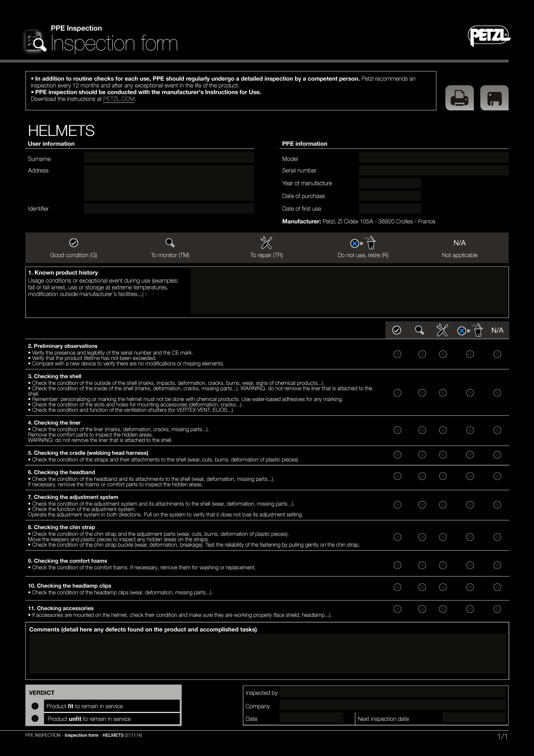This screenshot has height=756, width=534.
Task: Click the Good condition checkmark legend icon
Action: tap(73, 243)
